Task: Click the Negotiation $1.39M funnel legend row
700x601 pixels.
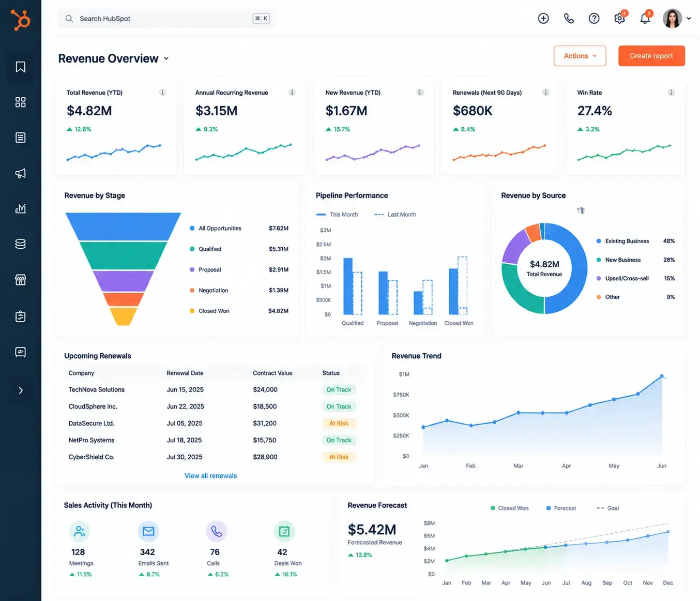Action: 239,290
